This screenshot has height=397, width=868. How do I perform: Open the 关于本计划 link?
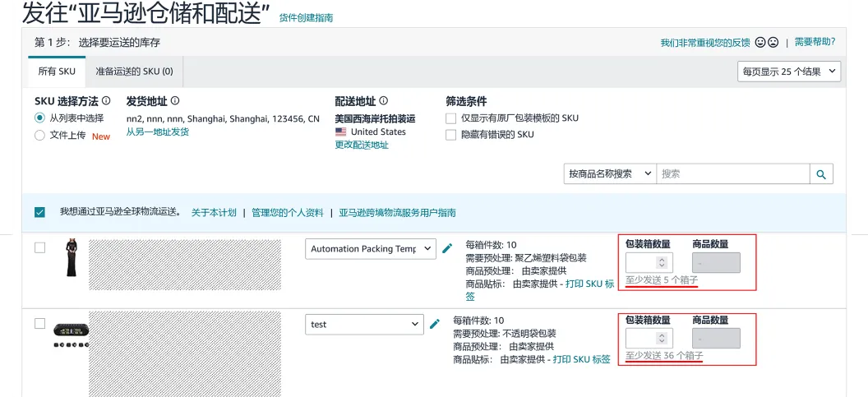point(214,213)
